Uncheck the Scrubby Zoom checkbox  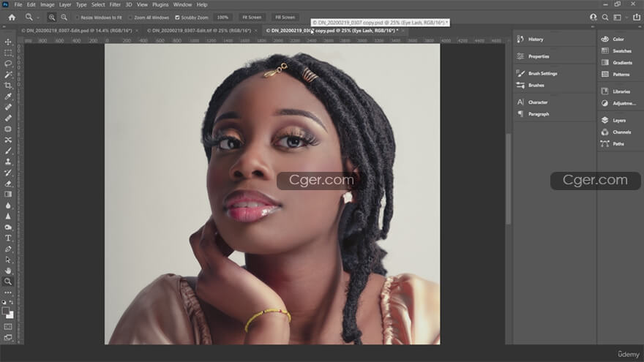tap(177, 18)
